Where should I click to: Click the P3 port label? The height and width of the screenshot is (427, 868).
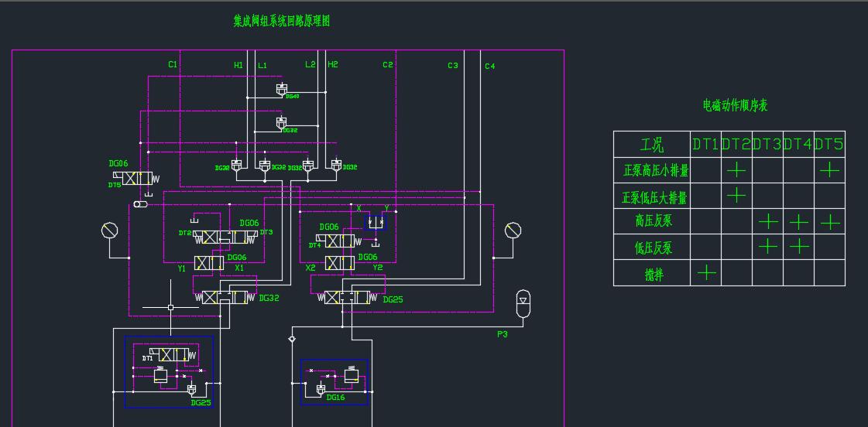tap(502, 334)
